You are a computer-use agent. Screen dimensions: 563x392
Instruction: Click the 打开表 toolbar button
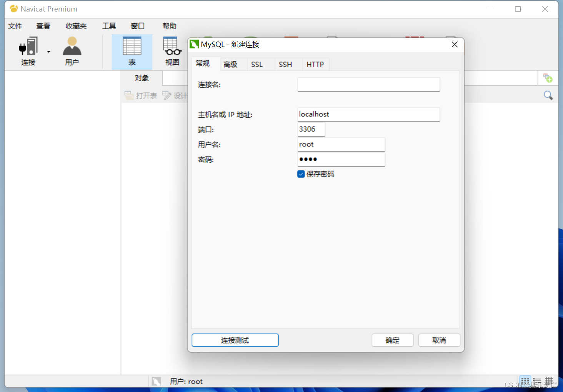[x=141, y=95]
